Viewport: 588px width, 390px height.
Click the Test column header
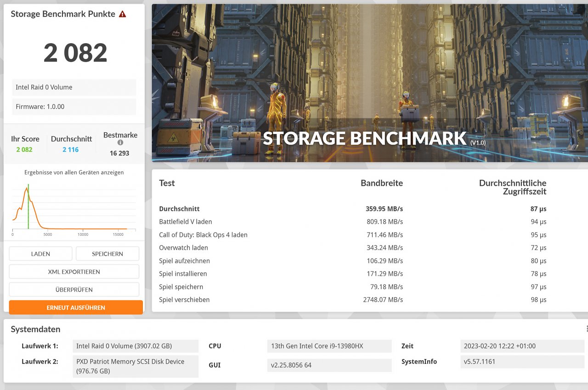click(x=167, y=183)
